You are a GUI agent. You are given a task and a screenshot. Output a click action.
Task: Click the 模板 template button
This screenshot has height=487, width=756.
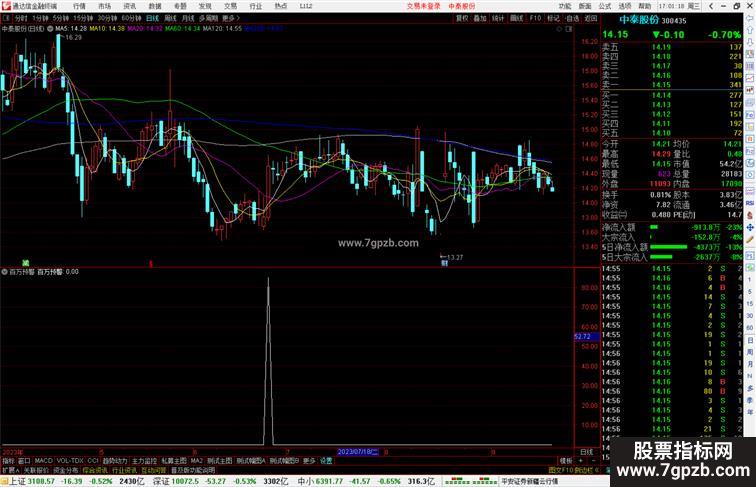[566, 461]
